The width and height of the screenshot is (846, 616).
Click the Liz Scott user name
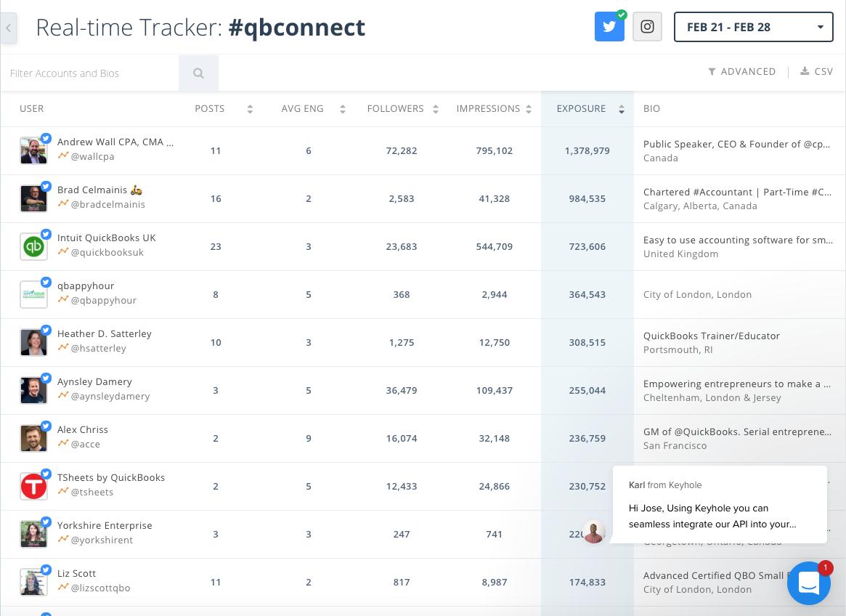coord(77,573)
